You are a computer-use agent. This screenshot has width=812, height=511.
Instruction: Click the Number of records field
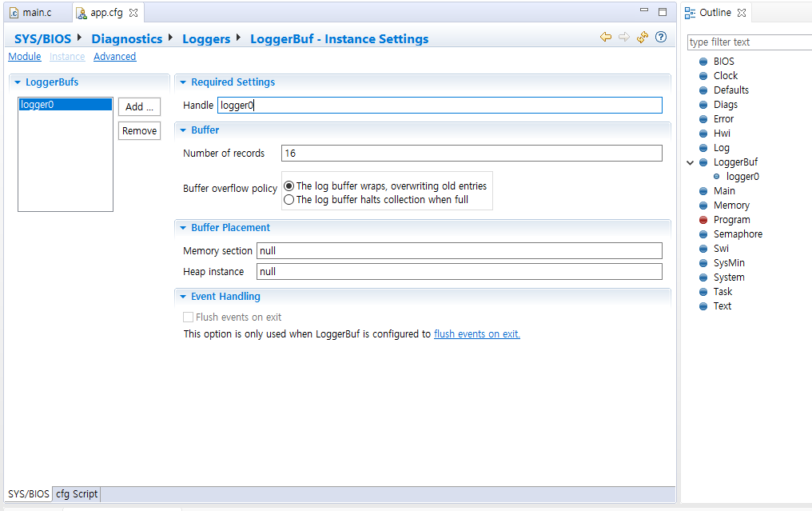click(472, 154)
